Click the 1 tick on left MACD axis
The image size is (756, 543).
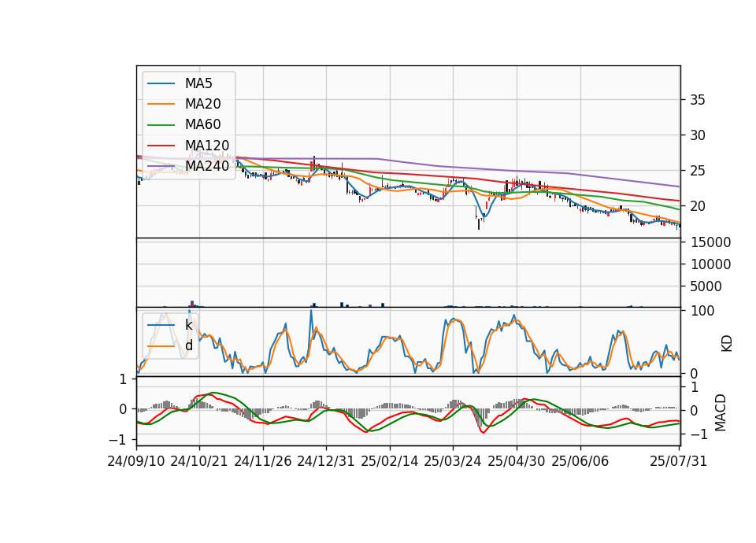pos(123,379)
